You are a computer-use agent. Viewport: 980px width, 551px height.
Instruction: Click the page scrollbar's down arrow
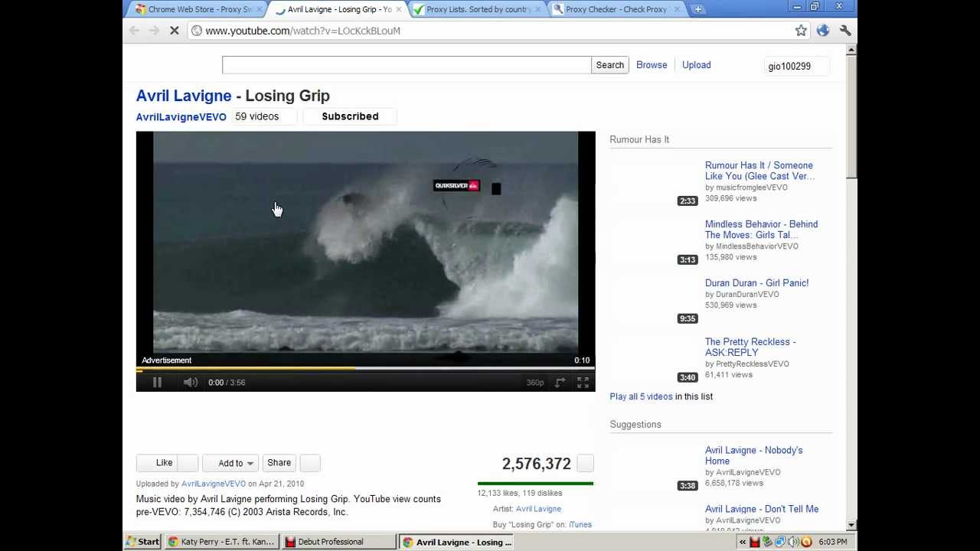pyautogui.click(x=851, y=526)
